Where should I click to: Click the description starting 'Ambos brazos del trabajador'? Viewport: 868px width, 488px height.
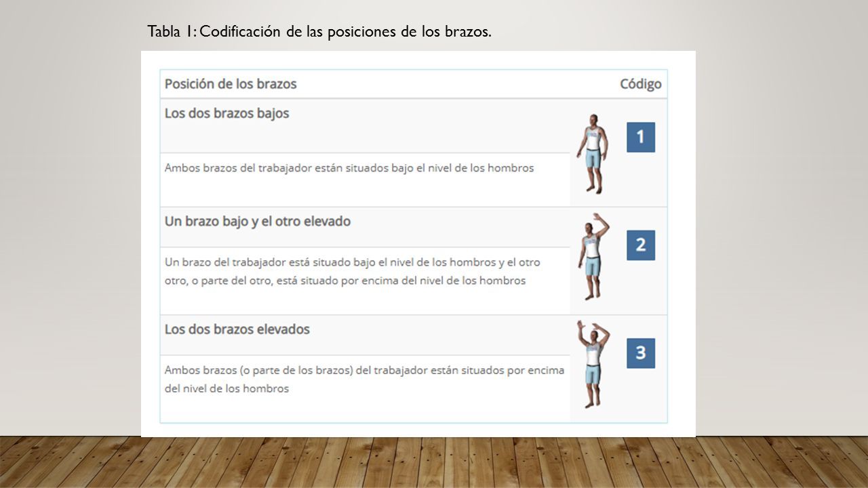coord(349,167)
